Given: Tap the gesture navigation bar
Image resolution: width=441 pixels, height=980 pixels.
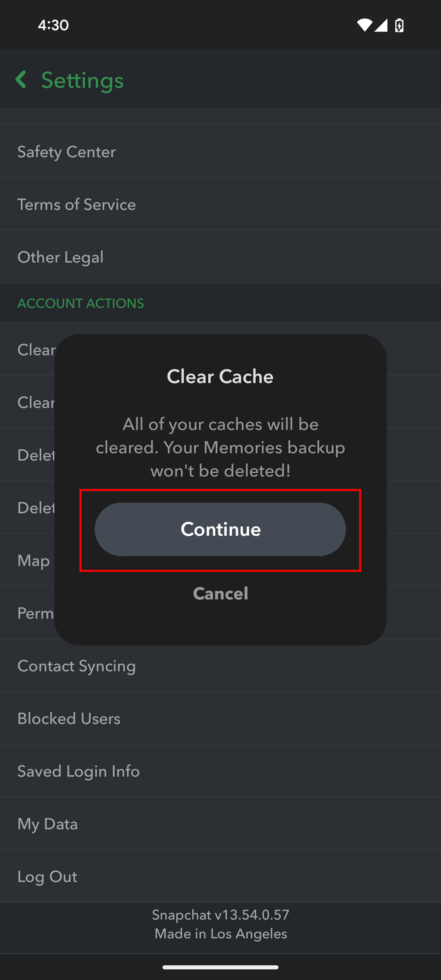Looking at the screenshot, I should point(220,967).
